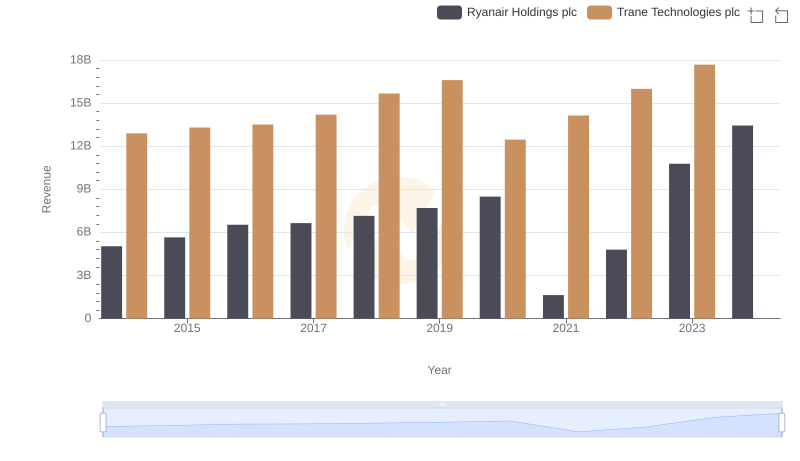Click the 2023 x-axis label
Viewport: 800px width, 461px height.
tap(692, 328)
